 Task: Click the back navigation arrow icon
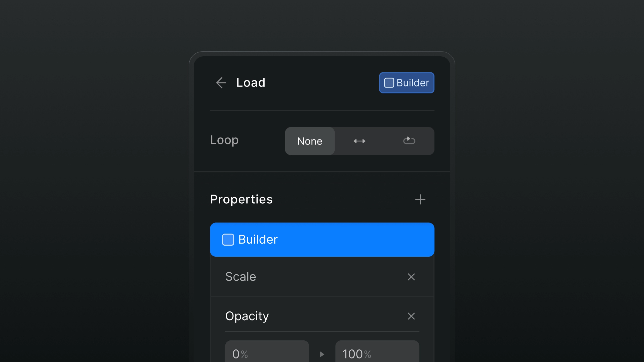tap(220, 82)
